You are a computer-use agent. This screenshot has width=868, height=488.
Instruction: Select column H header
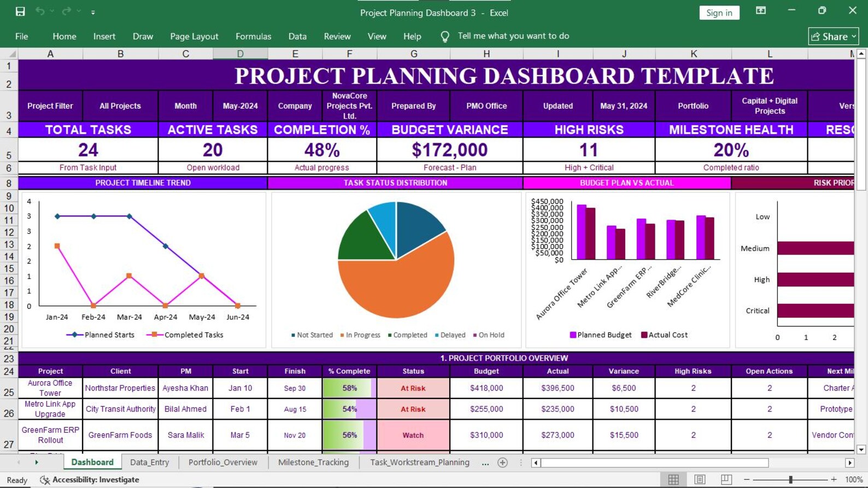[x=486, y=54]
